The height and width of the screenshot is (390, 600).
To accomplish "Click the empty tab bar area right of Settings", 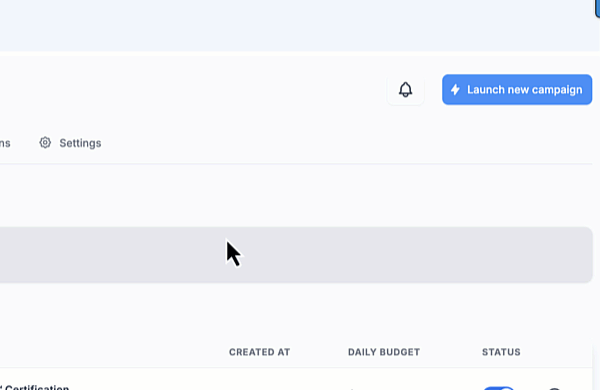I will coord(344,143).
